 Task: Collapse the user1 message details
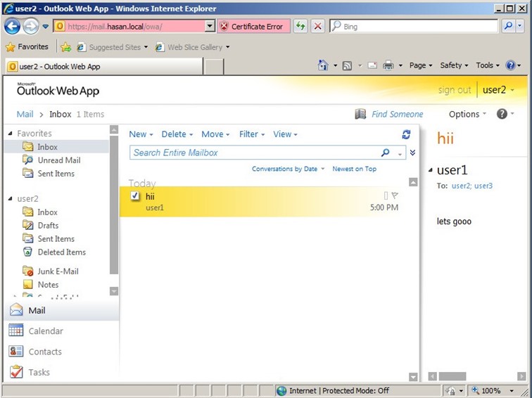pos(431,170)
